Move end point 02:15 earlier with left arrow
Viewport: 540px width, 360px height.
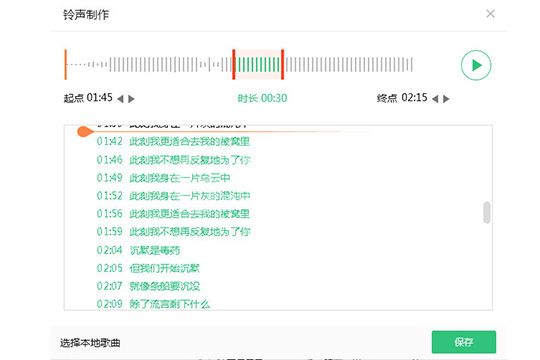[x=435, y=99]
